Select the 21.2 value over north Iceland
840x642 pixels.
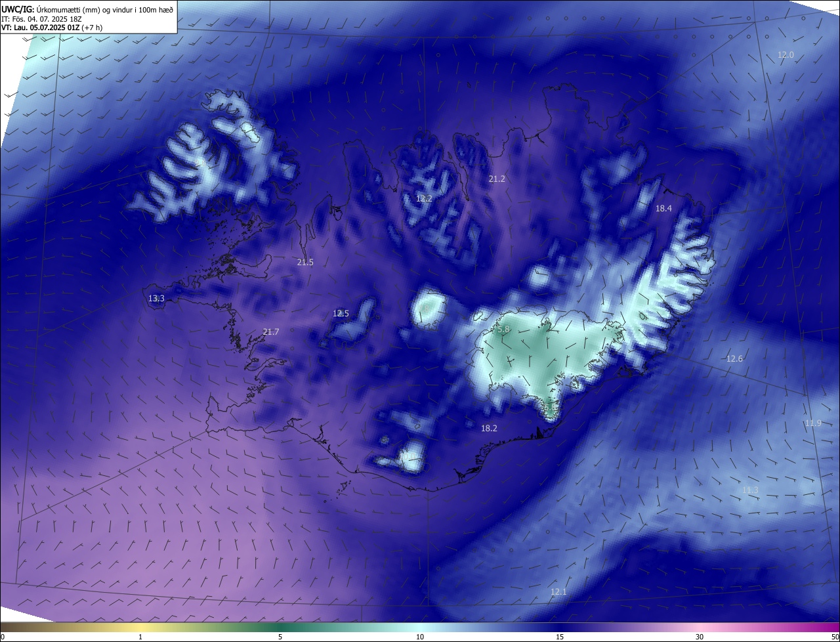(497, 179)
